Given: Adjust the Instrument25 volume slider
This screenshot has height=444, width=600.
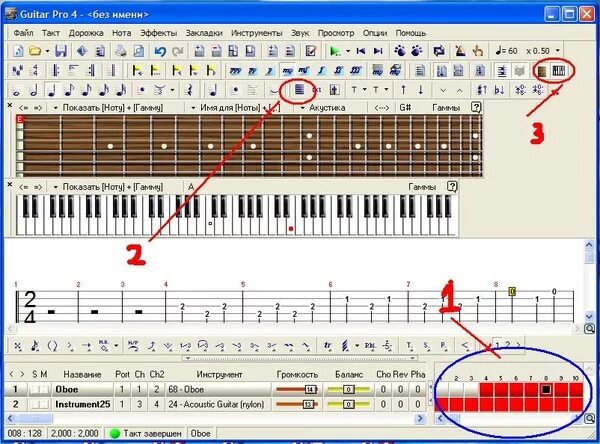Looking at the screenshot, I should 297,405.
